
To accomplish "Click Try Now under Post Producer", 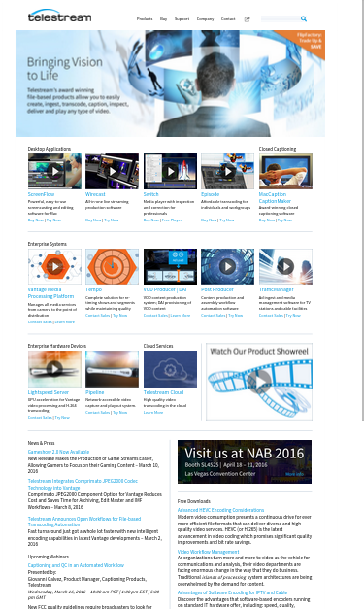I will point(236,316).
